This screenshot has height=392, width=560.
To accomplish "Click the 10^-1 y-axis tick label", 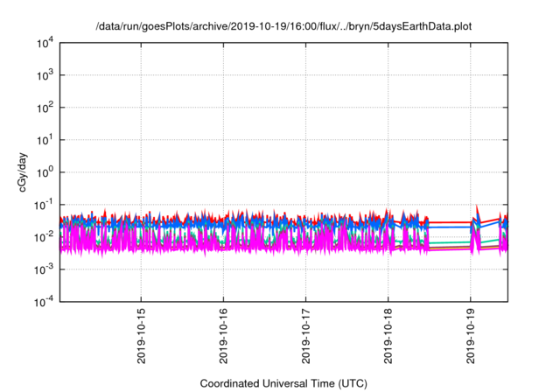I will (x=43, y=205).
